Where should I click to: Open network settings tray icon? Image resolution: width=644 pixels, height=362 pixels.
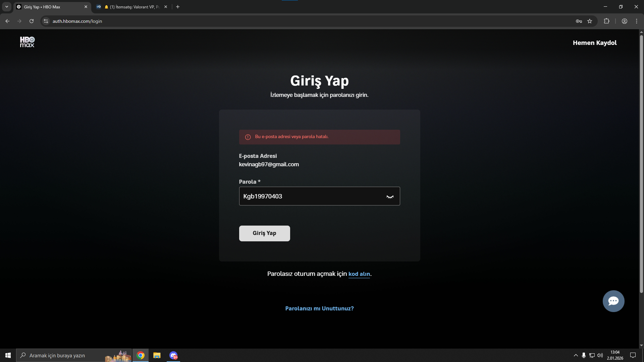coord(592,355)
